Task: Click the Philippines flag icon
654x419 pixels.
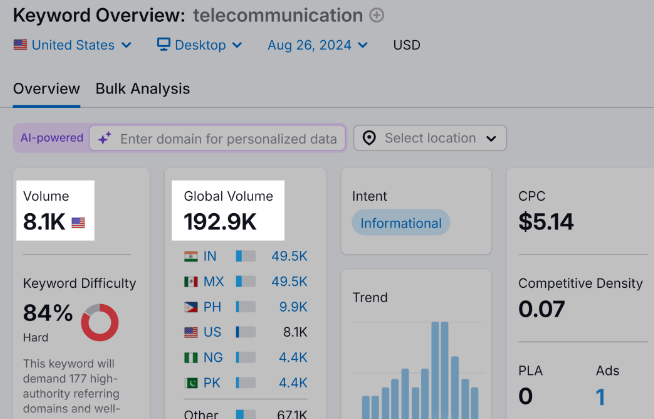Action: [191, 307]
